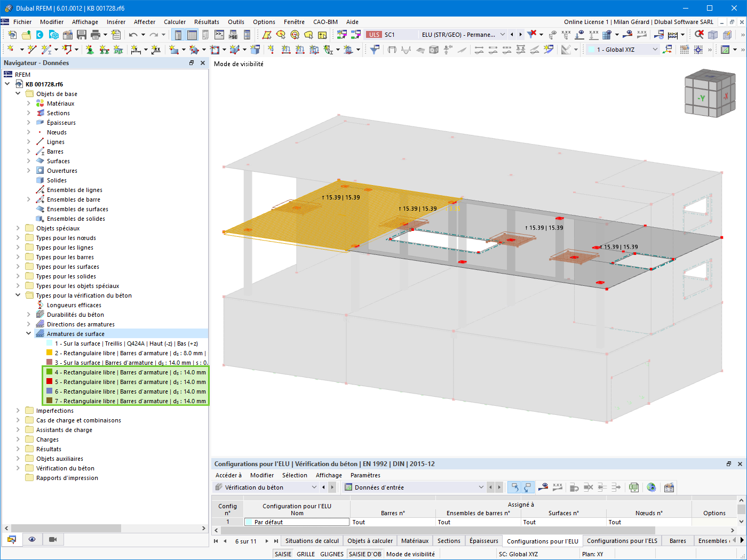Toggle GLIGNES guidelines in status bar
Image resolution: width=747 pixels, height=560 pixels.
[x=332, y=554]
